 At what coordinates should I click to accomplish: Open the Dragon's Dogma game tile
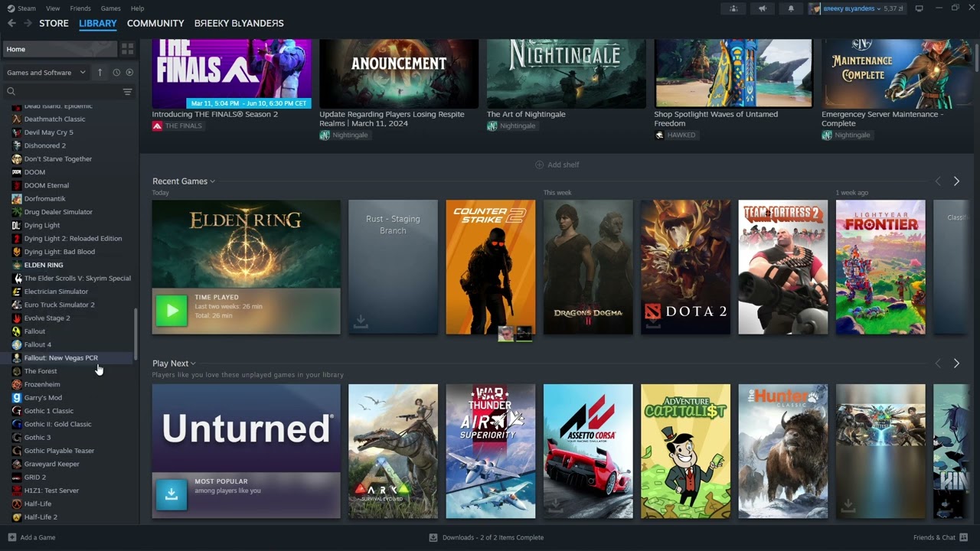point(588,267)
